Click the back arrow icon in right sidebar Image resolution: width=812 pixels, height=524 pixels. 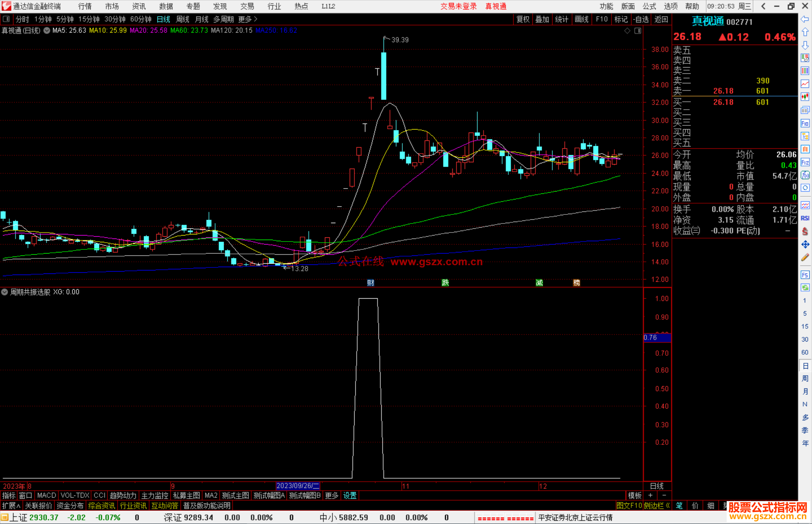[x=805, y=19]
